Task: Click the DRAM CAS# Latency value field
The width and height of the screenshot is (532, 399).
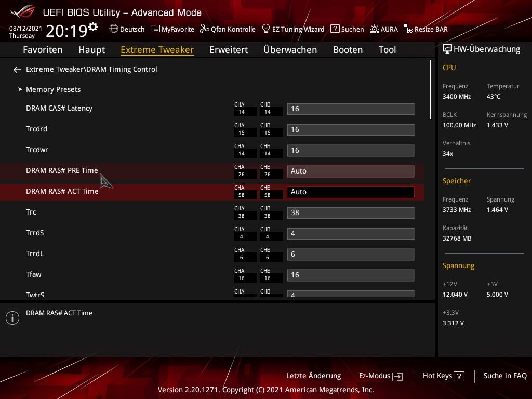Action: pos(351,109)
